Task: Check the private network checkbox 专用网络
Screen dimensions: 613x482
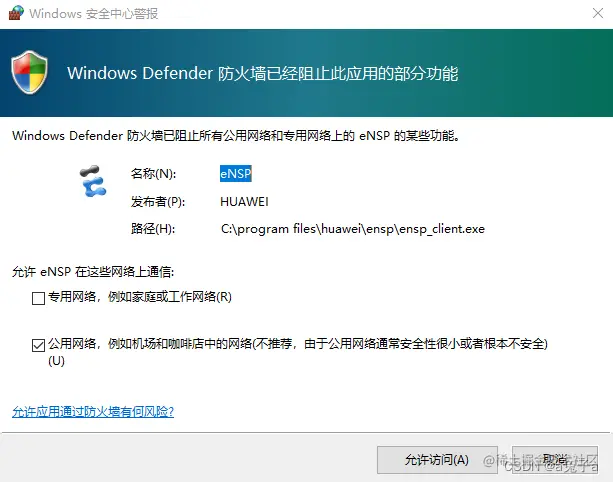Action: click(x=38, y=298)
